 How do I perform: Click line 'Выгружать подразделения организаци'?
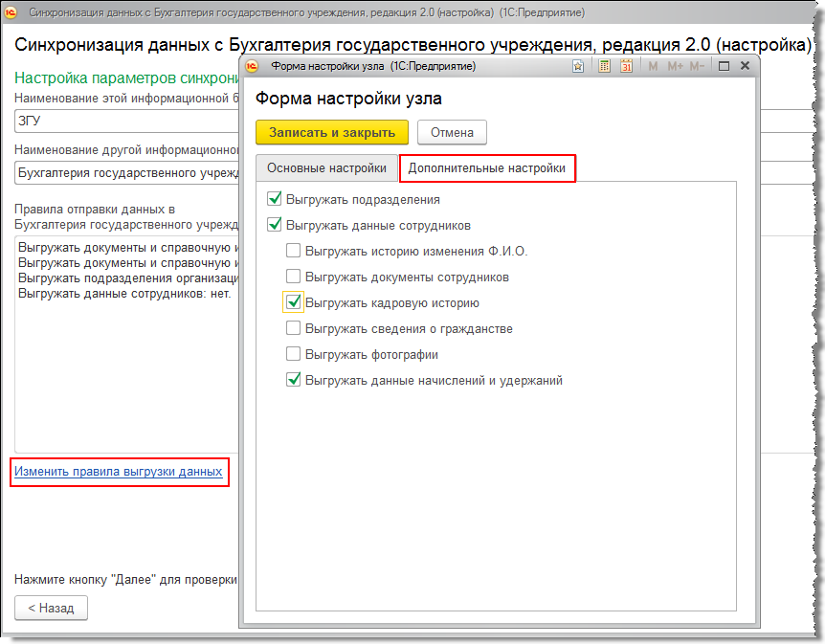(128, 278)
